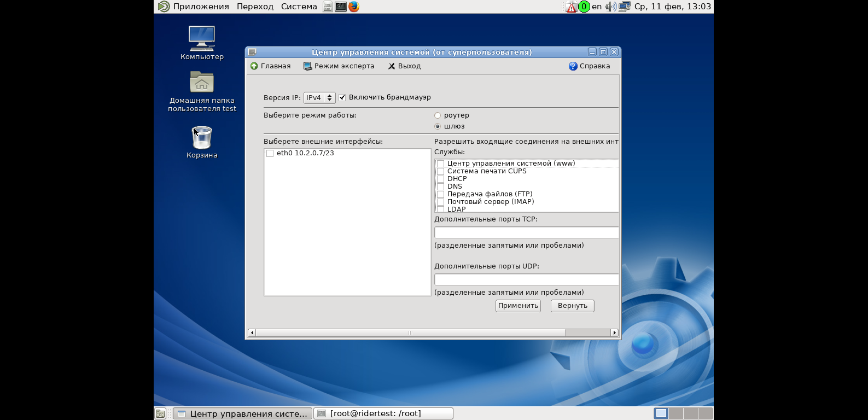The height and width of the screenshot is (420, 868).
Task: Click the show desktop button in bottom panel
Action: pyautogui.click(x=160, y=413)
